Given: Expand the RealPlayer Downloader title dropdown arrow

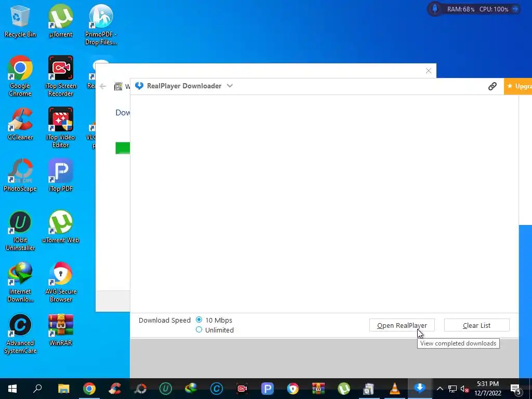Looking at the screenshot, I should tap(230, 86).
